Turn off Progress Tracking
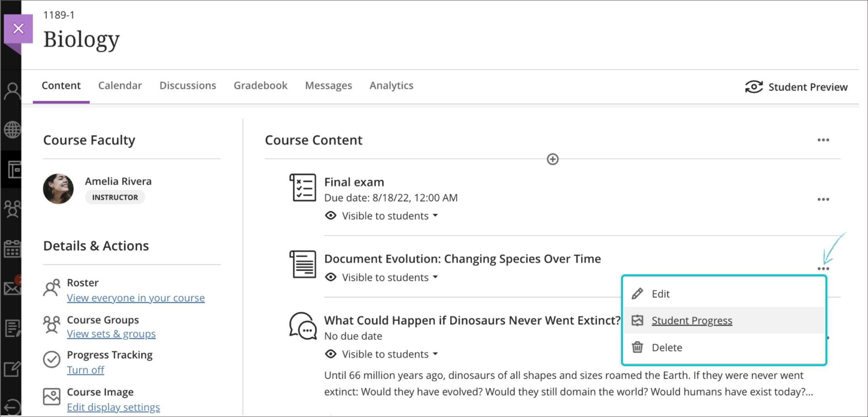Viewport: 868px width, 417px height. 85,370
